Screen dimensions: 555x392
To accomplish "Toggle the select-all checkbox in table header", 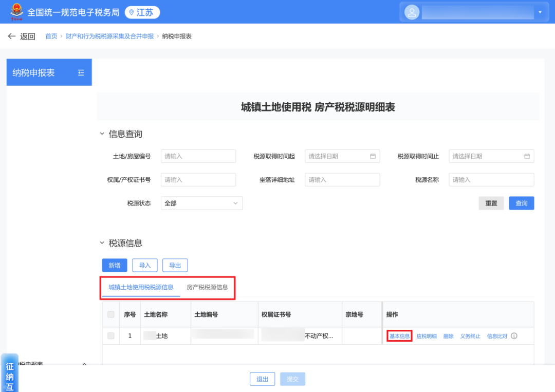I will [111, 314].
